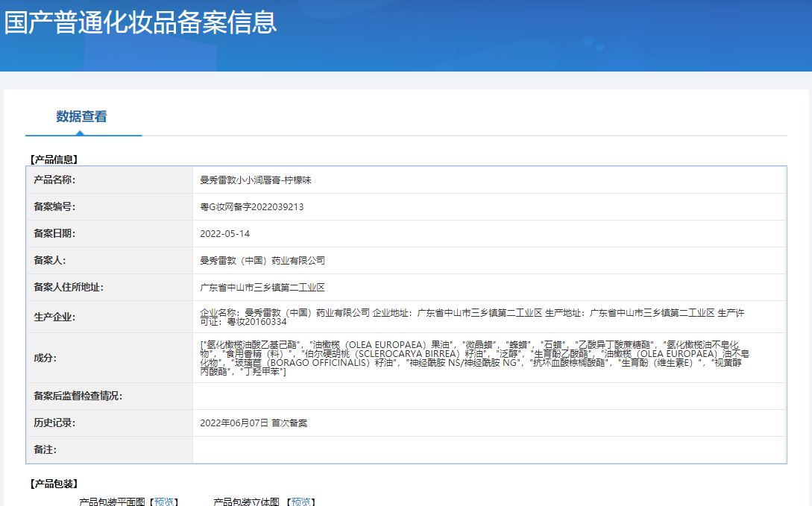812x506 pixels.
Task: Click the 备案人住所地址 address value
Action: (x=262, y=288)
